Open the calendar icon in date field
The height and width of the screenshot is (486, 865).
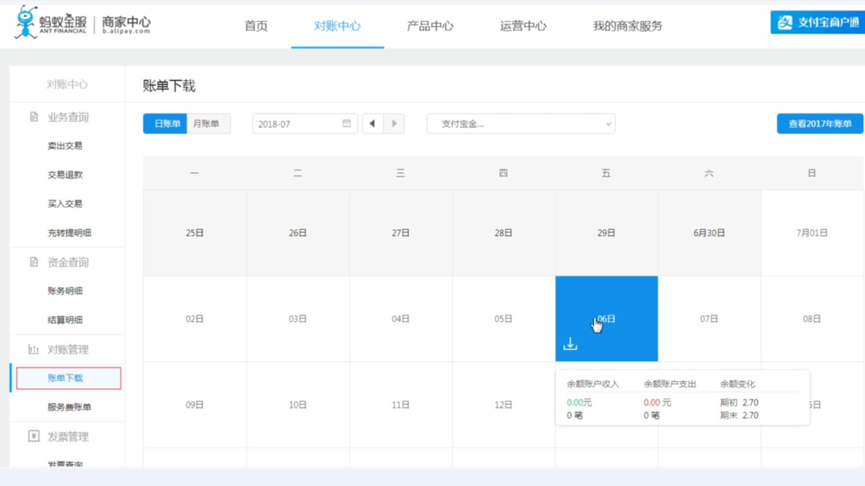click(x=347, y=124)
